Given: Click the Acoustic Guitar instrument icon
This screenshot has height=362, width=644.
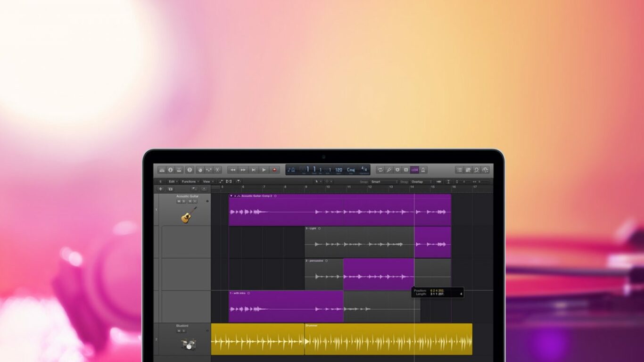Looking at the screenshot, I should [189, 214].
